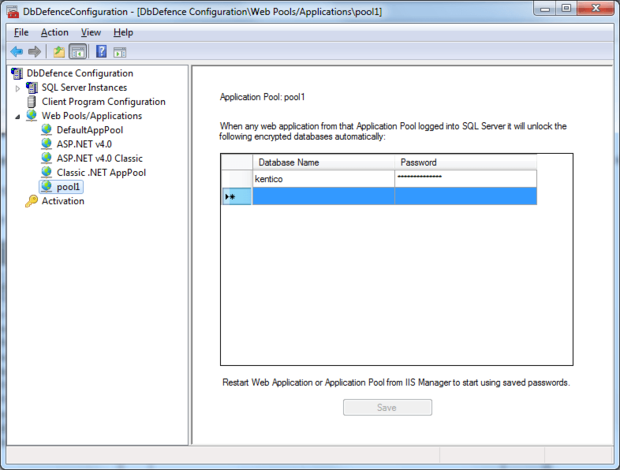Open the Action menu
620x470 pixels.
[x=55, y=32]
